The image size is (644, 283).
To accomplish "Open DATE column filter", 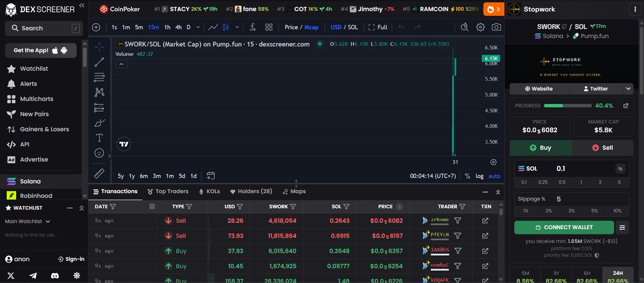I will click(113, 207).
